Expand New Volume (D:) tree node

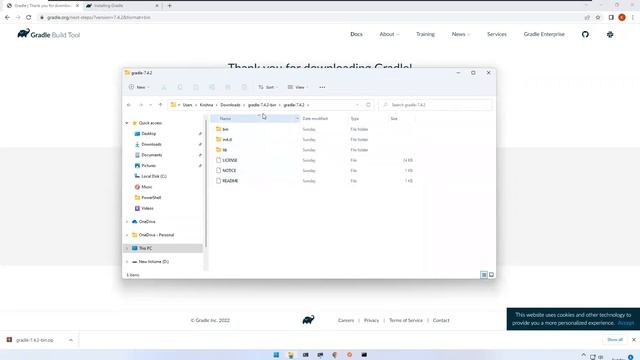(x=127, y=262)
